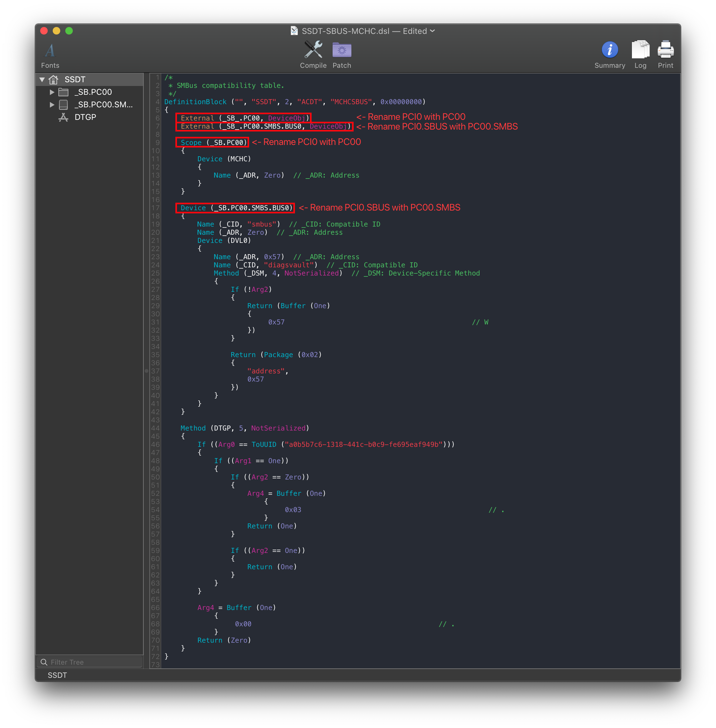Open the Edited title dropdown chevron
This screenshot has width=716, height=728.
[x=432, y=31]
